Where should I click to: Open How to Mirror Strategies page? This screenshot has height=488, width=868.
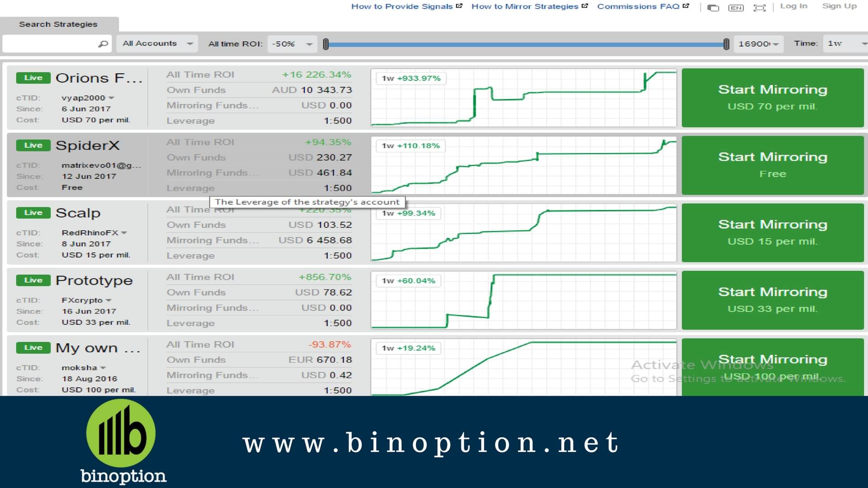(x=526, y=7)
